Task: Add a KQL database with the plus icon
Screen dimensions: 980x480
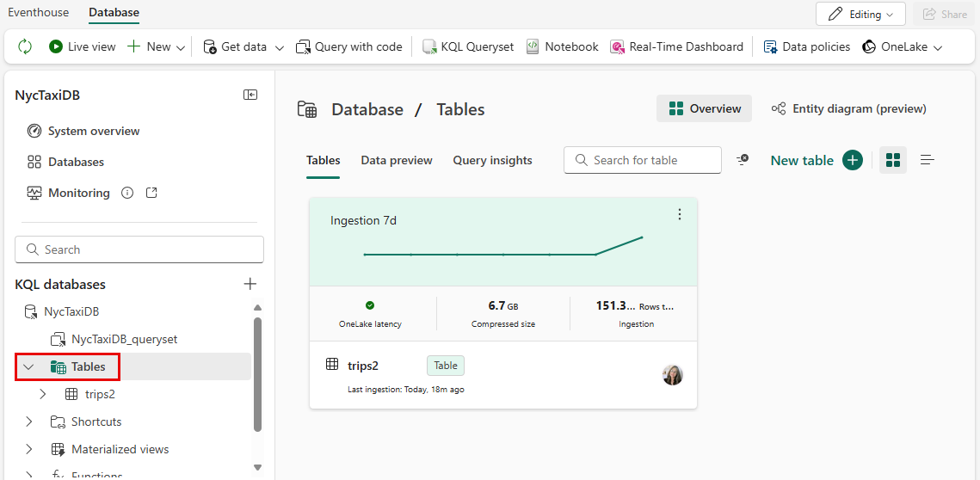Action: tap(250, 284)
